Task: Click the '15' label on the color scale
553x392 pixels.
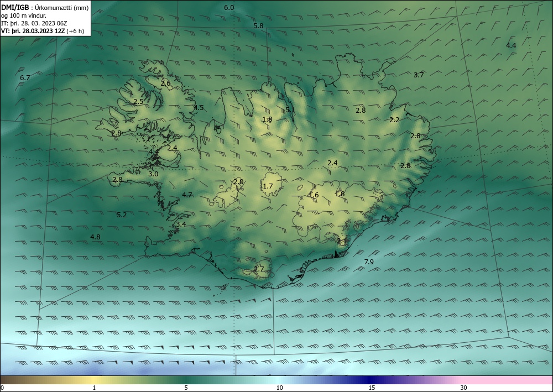Action: (372, 388)
